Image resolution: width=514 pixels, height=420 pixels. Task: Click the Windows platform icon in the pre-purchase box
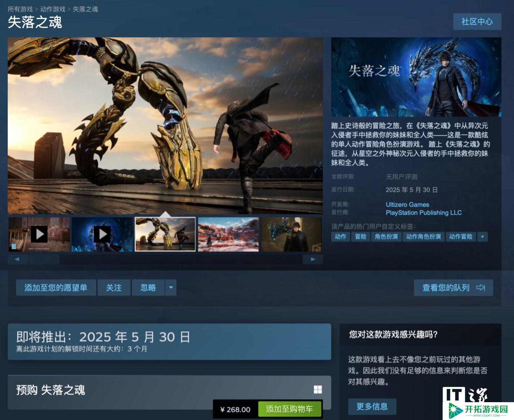tap(318, 390)
